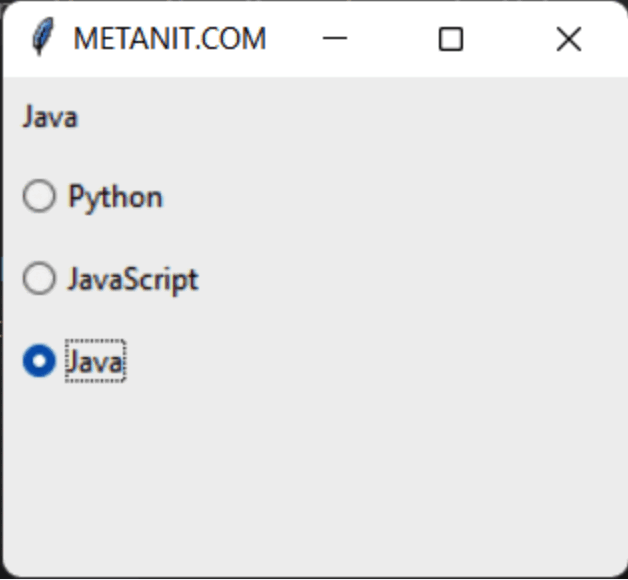
Task: Click the Python text label
Action: 115,197
